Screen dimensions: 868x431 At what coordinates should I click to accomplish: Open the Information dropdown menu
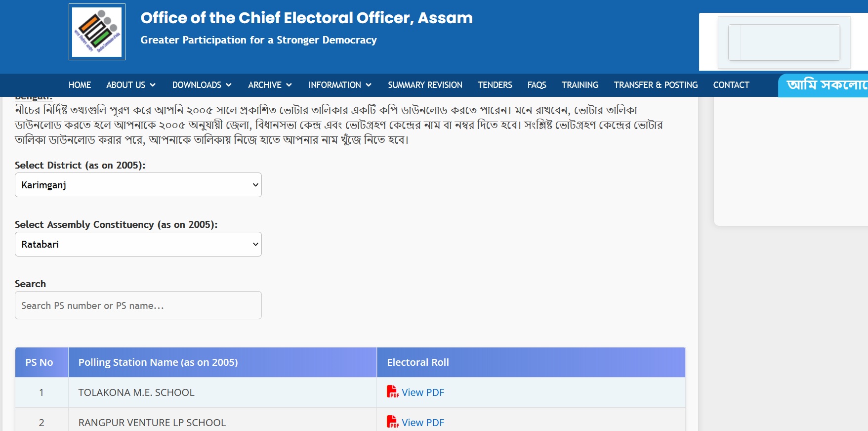pyautogui.click(x=340, y=85)
